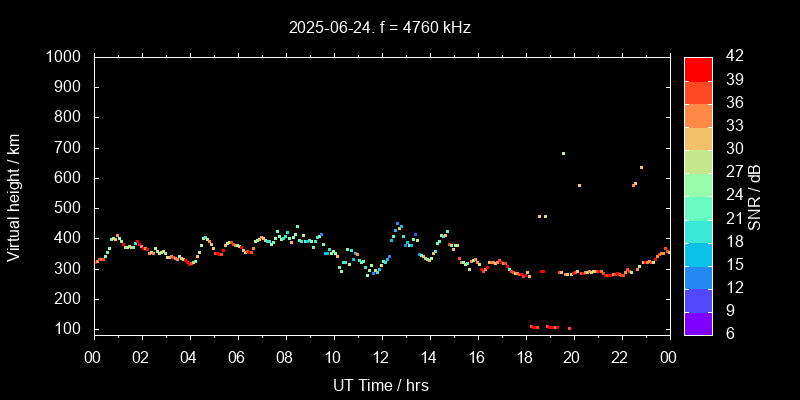Click the "UT Time / hrs" axis label
This screenshot has height=400, width=800.
pyautogui.click(x=380, y=384)
